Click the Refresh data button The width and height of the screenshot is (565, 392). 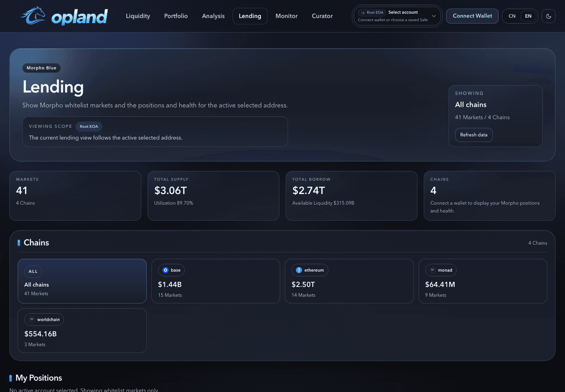point(474,135)
